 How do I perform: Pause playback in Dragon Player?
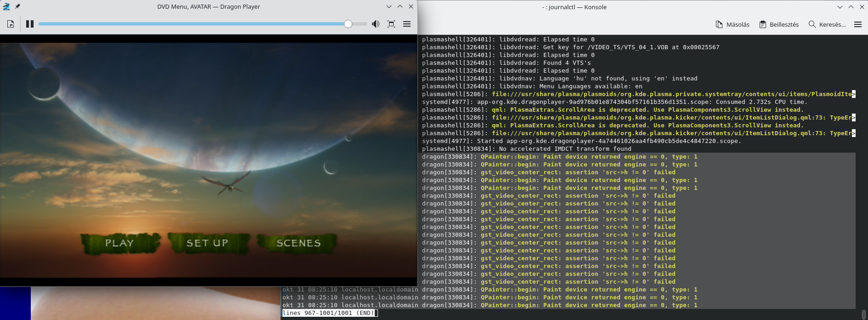(x=30, y=24)
